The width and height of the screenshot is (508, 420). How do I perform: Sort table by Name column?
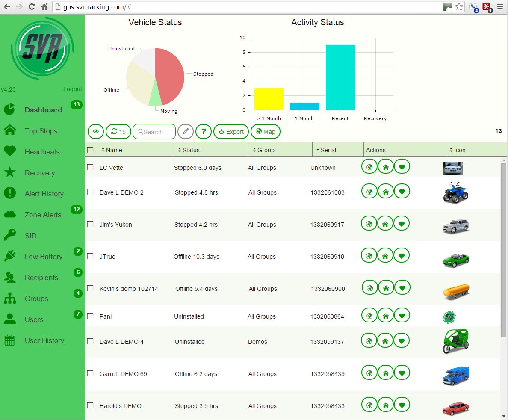coord(112,150)
